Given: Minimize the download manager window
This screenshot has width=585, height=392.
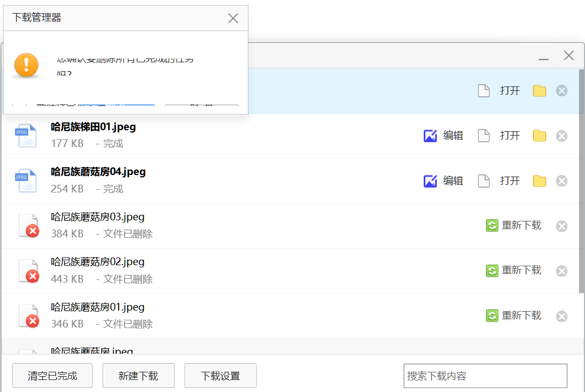Looking at the screenshot, I should pos(543,56).
